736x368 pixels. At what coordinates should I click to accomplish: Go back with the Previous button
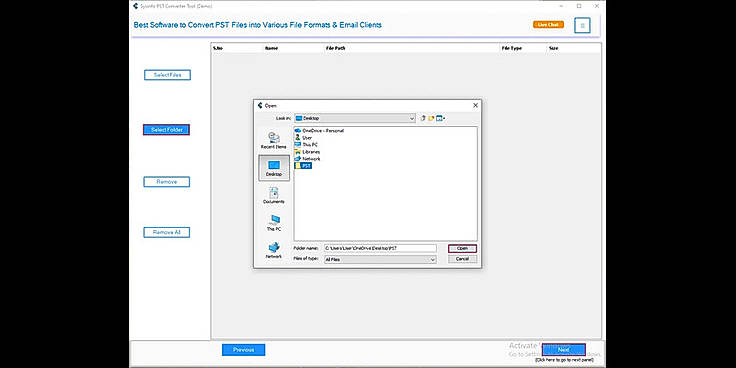(x=244, y=350)
